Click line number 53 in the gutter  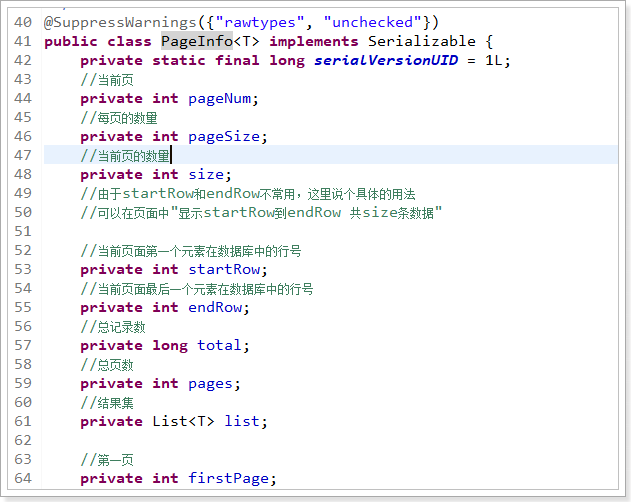[x=23, y=269]
